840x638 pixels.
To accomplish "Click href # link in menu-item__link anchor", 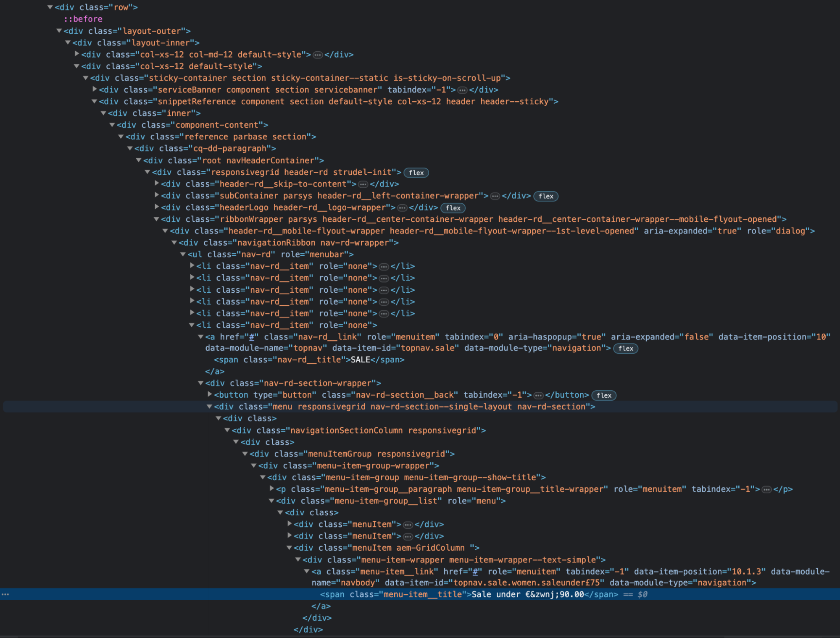I will (x=476, y=572).
